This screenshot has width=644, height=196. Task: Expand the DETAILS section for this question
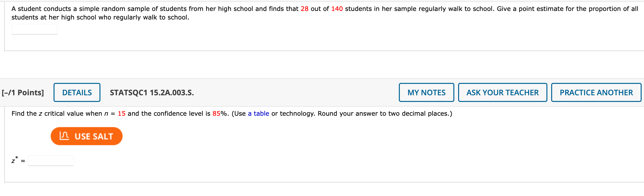click(x=77, y=93)
